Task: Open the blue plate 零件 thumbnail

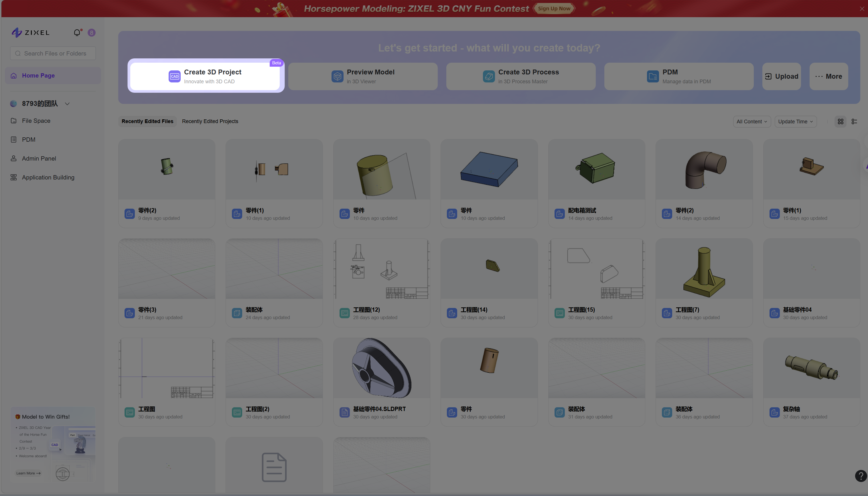Action: coord(489,169)
